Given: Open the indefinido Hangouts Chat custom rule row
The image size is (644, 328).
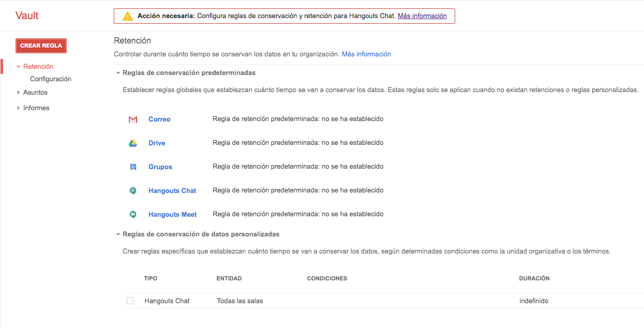Looking at the screenshot, I should pos(533,301).
